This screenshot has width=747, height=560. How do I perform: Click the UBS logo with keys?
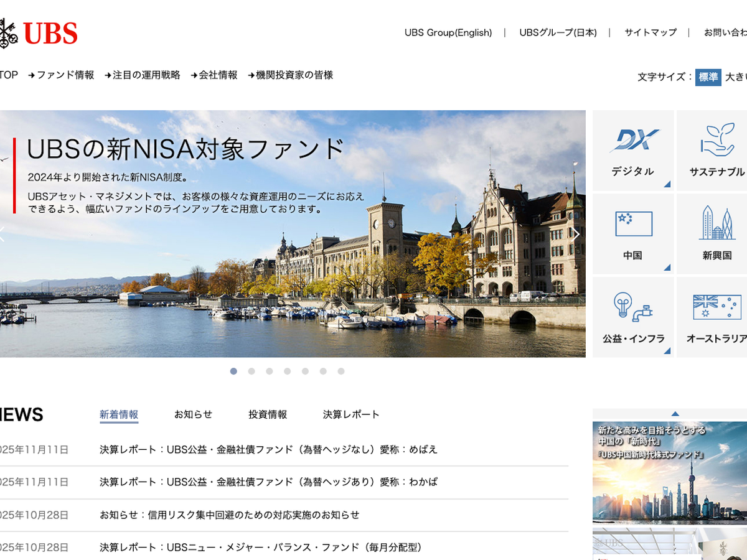pyautogui.click(x=39, y=33)
